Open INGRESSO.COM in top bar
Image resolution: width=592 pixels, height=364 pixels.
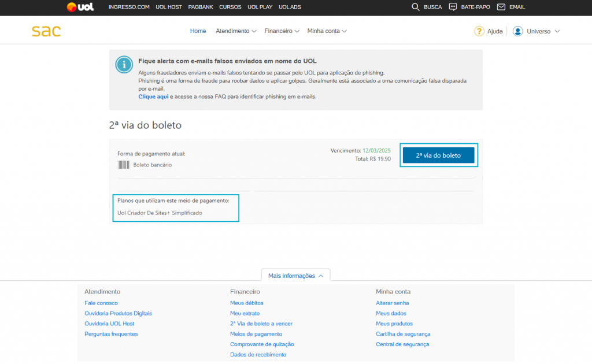(129, 7)
